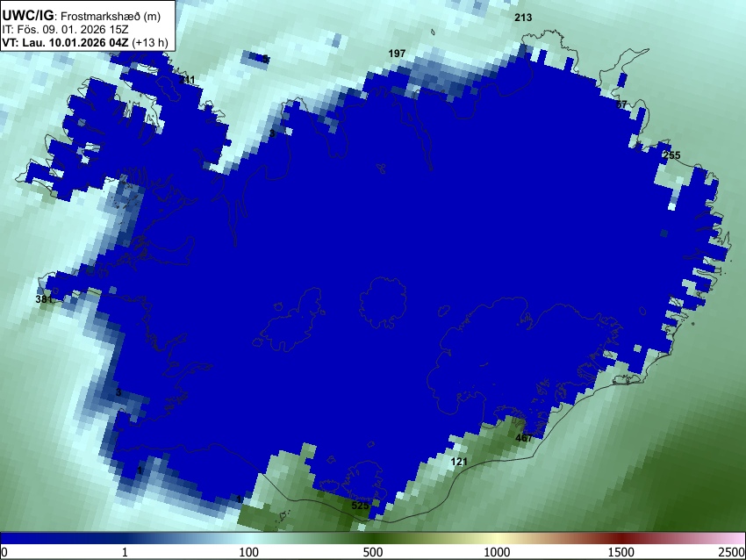Click the "0" label on the color scale
Viewport: 746px width, 560px height.
point(4,552)
